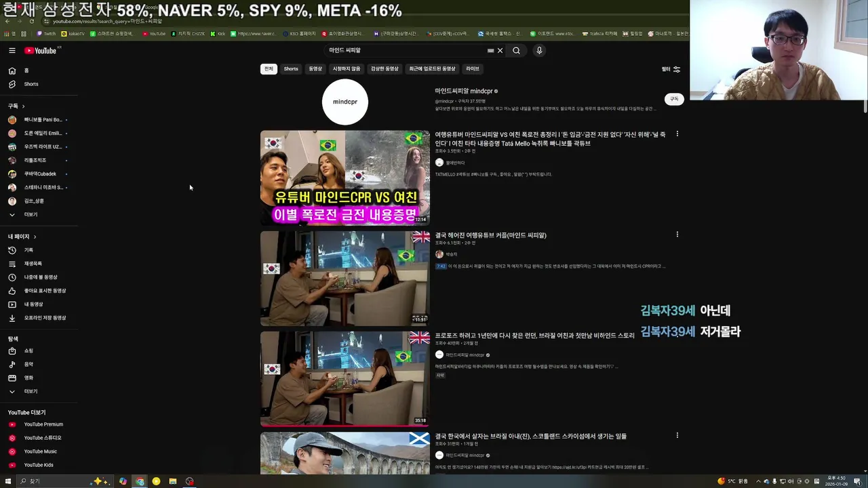868x488 pixels.
Task: Open the Kick bookmark in bookmarks bar
Action: pyautogui.click(x=218, y=33)
